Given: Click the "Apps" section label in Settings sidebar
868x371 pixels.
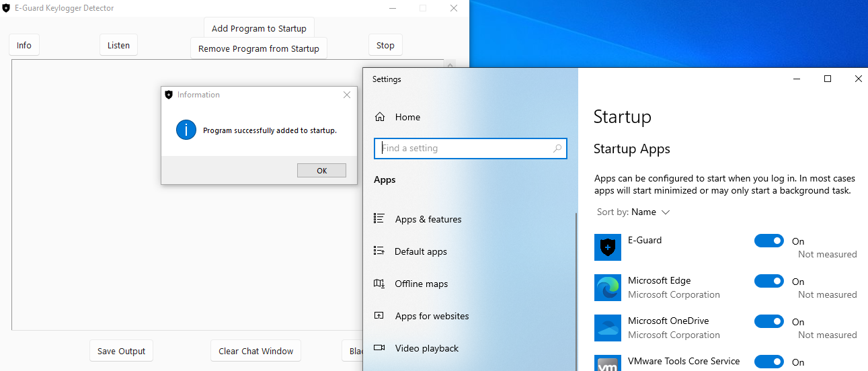Looking at the screenshot, I should coord(385,180).
